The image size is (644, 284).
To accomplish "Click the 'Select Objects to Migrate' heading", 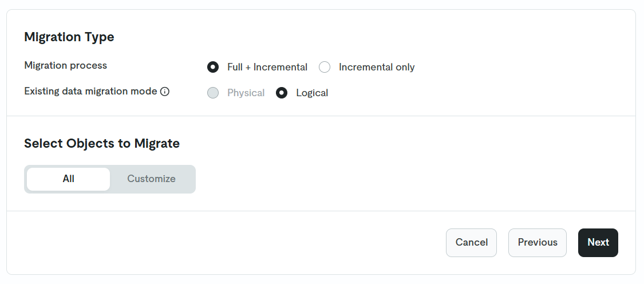I will (102, 144).
